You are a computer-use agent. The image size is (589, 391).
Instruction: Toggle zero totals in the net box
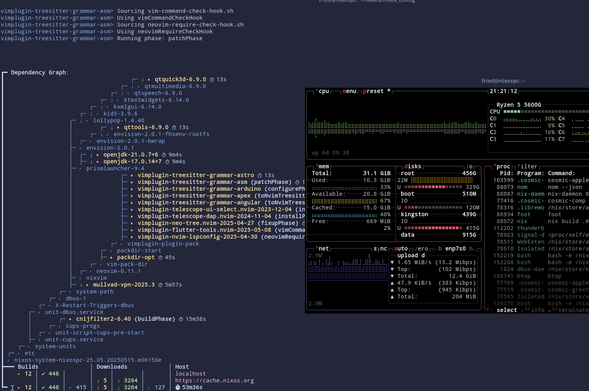pyautogui.click(x=421, y=249)
